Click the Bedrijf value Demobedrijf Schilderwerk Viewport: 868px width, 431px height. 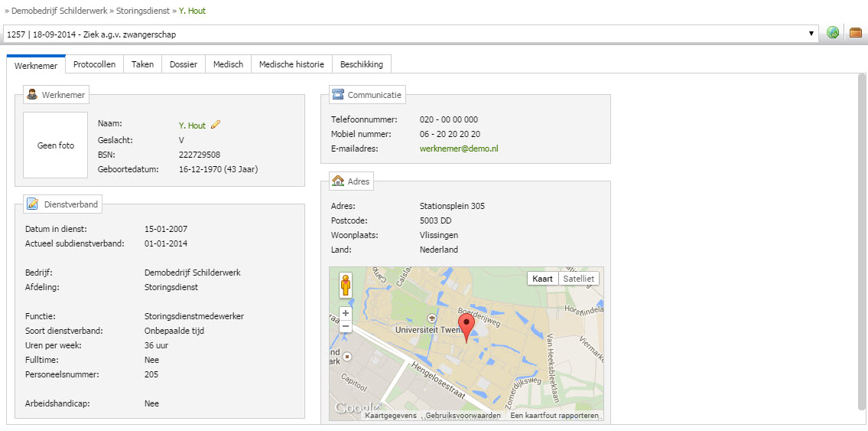(192, 273)
